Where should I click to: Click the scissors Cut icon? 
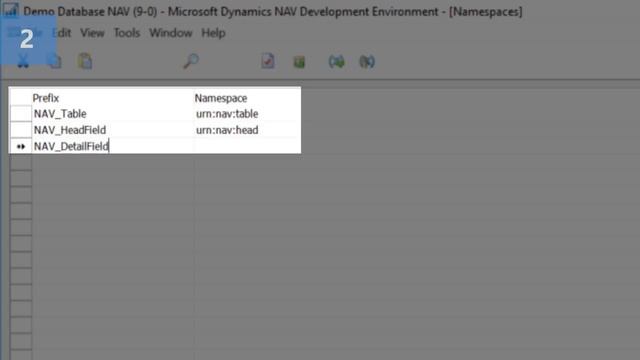(x=23, y=62)
